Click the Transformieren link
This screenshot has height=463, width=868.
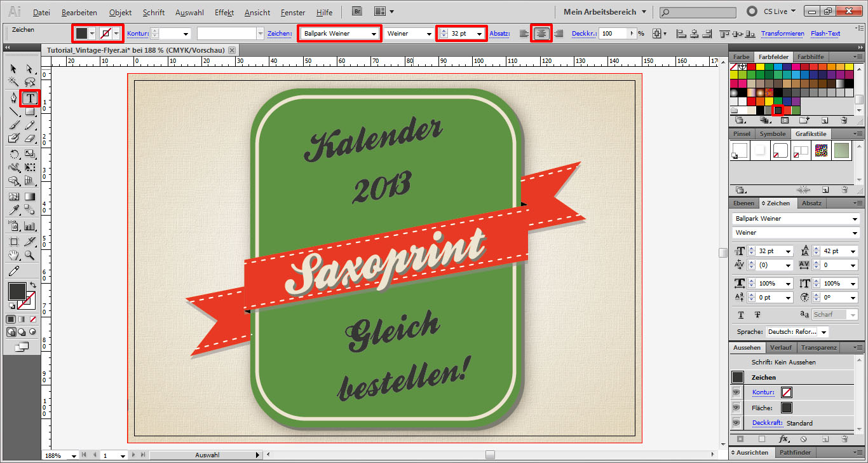(x=782, y=34)
